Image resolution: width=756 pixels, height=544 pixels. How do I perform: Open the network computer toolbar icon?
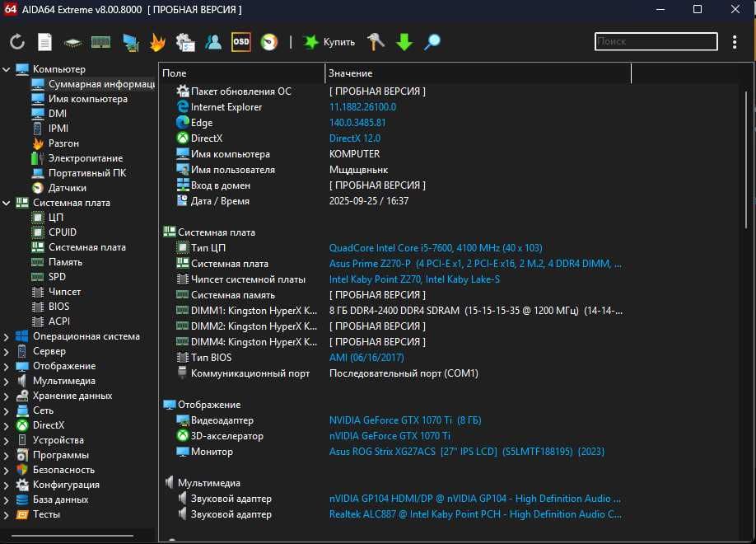[x=130, y=43]
